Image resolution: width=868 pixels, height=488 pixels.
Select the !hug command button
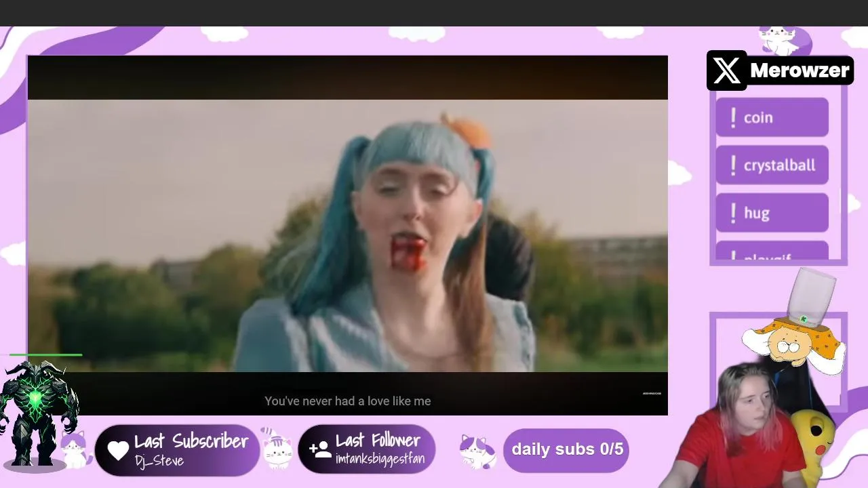click(x=772, y=213)
